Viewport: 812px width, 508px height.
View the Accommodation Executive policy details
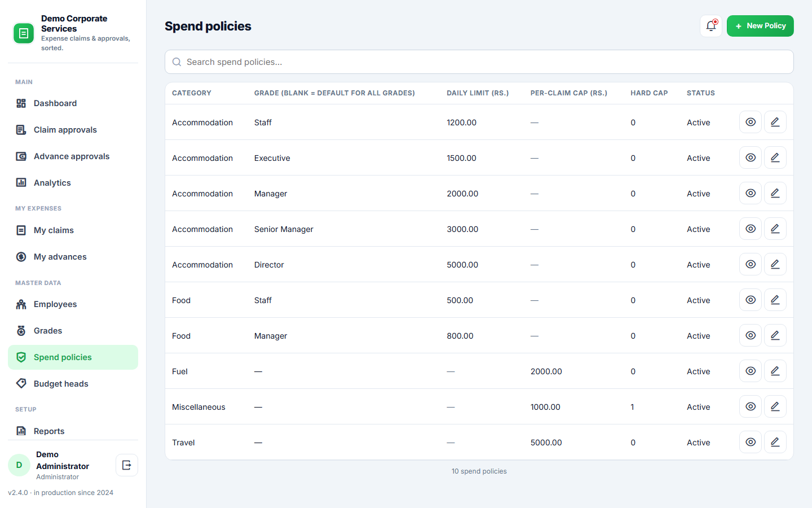[751, 157]
